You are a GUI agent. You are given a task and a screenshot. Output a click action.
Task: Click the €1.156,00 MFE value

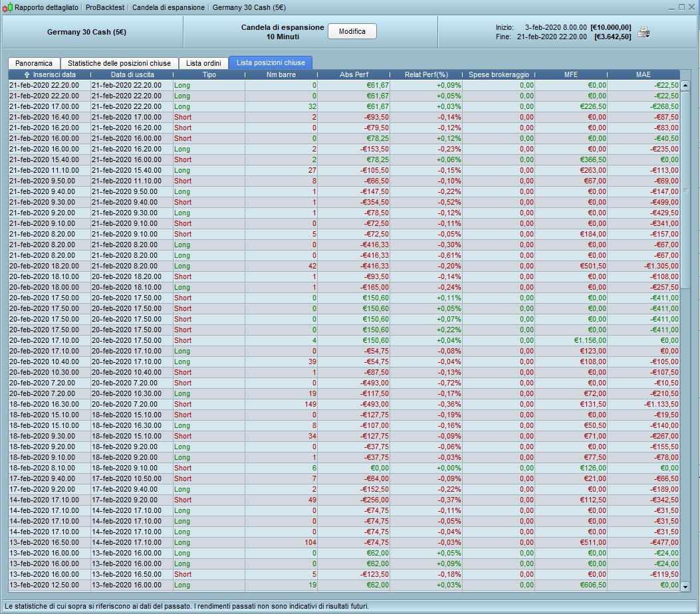(590, 340)
